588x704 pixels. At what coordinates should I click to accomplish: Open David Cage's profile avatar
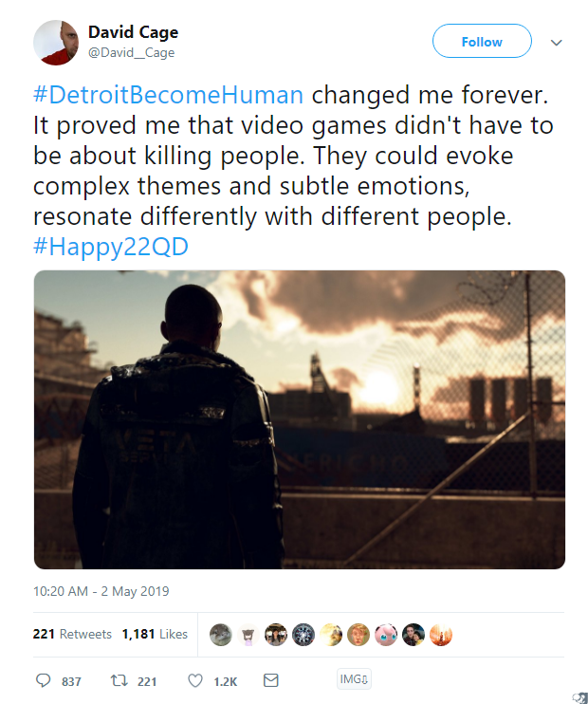pyautogui.click(x=56, y=42)
